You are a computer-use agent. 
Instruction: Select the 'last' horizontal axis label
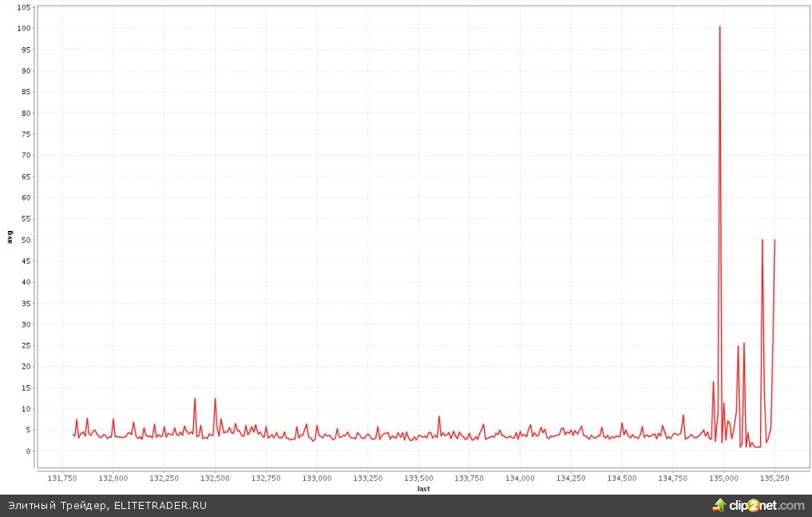[423, 488]
